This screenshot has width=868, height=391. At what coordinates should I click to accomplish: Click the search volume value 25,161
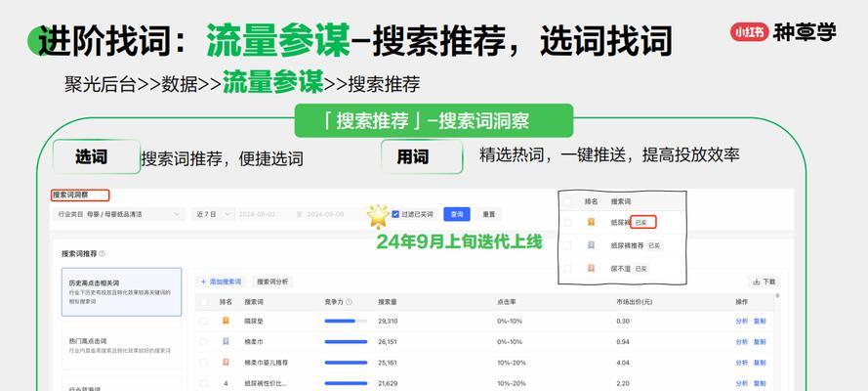point(388,363)
